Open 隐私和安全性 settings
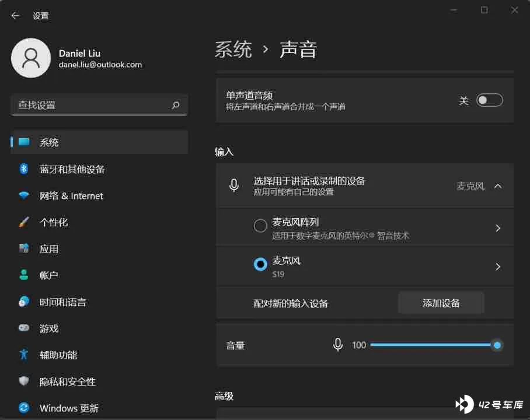This screenshot has width=530, height=420. click(99, 381)
